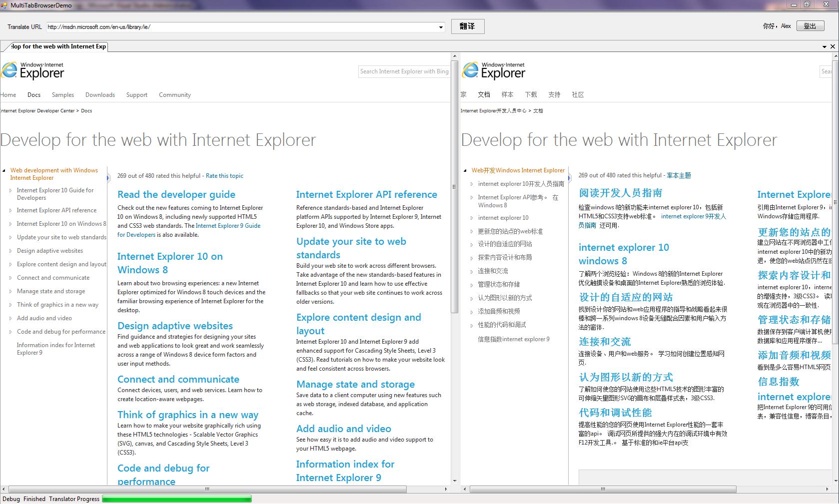Close the current browser tab

coord(833,46)
